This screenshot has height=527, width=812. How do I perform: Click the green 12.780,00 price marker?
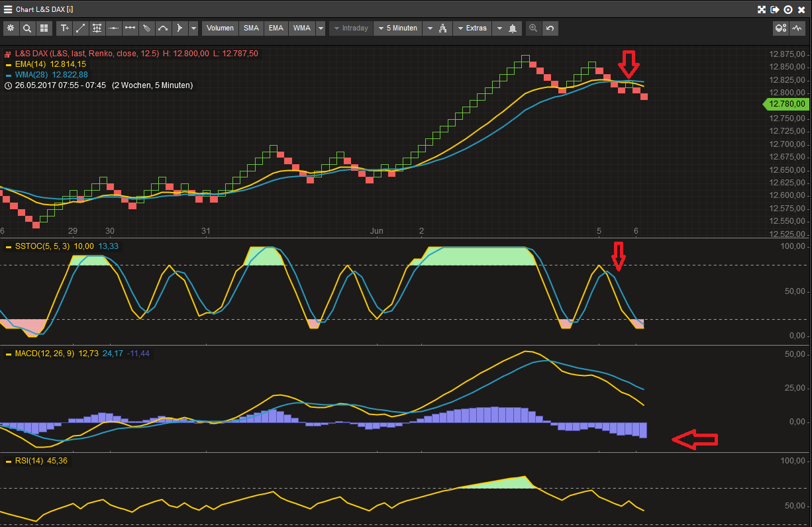click(x=786, y=104)
